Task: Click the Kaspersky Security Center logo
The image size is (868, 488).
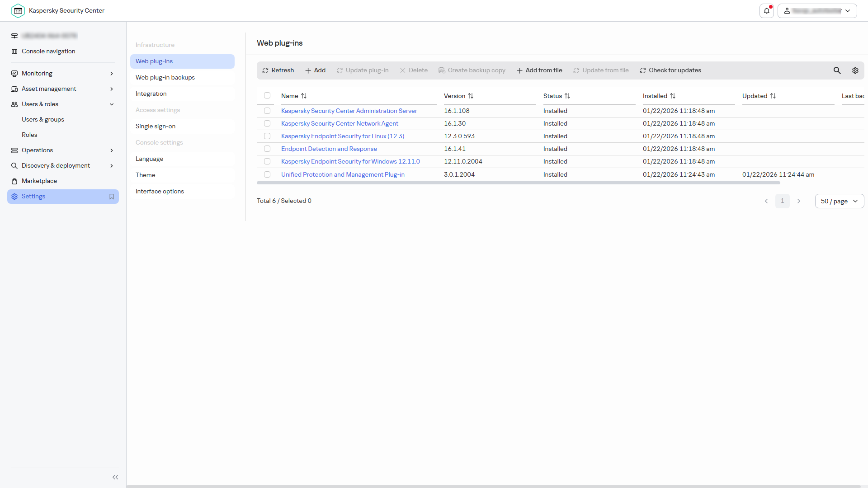Action: click(18, 11)
